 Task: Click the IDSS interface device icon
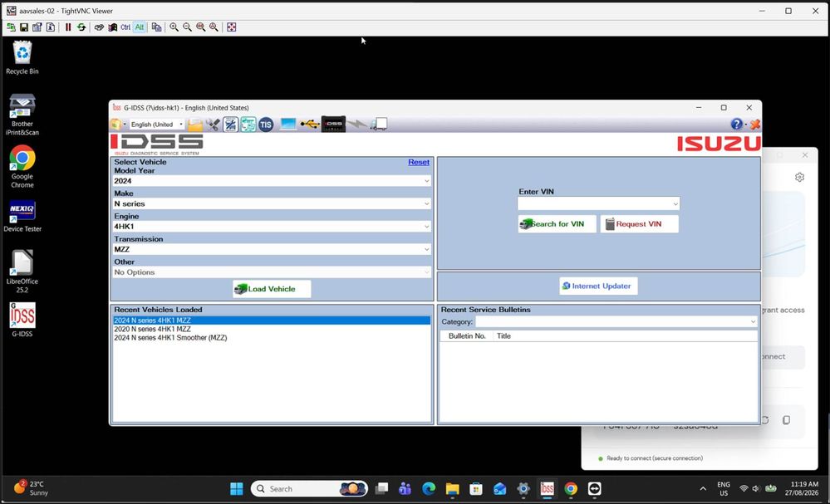(333, 124)
